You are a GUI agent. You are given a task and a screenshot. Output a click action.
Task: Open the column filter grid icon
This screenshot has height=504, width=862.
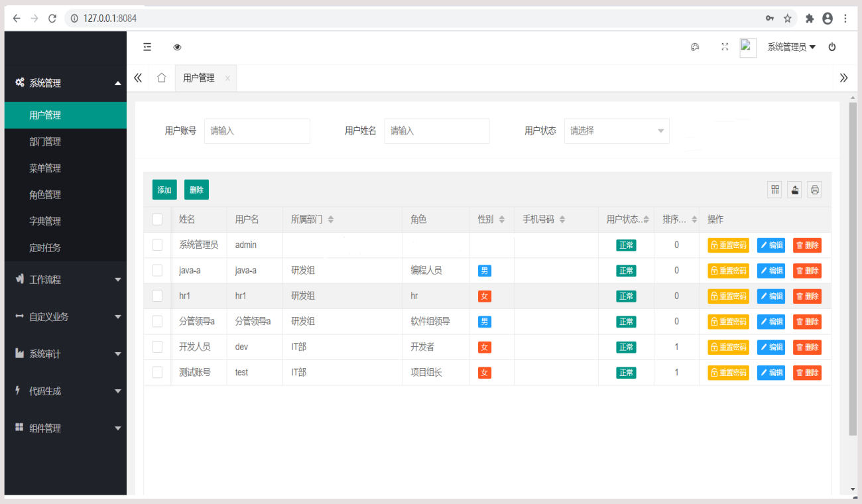[x=774, y=190]
